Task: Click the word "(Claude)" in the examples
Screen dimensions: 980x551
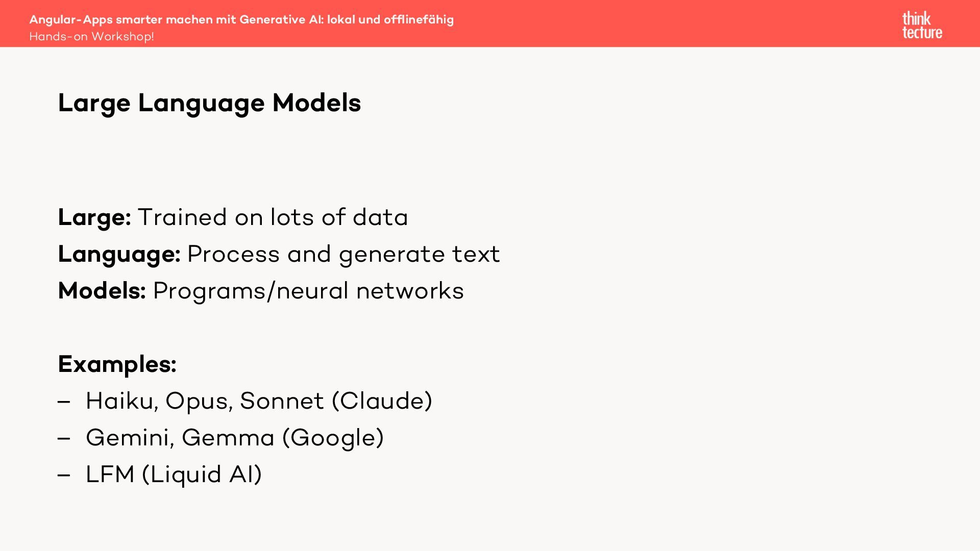Action: [x=382, y=401]
